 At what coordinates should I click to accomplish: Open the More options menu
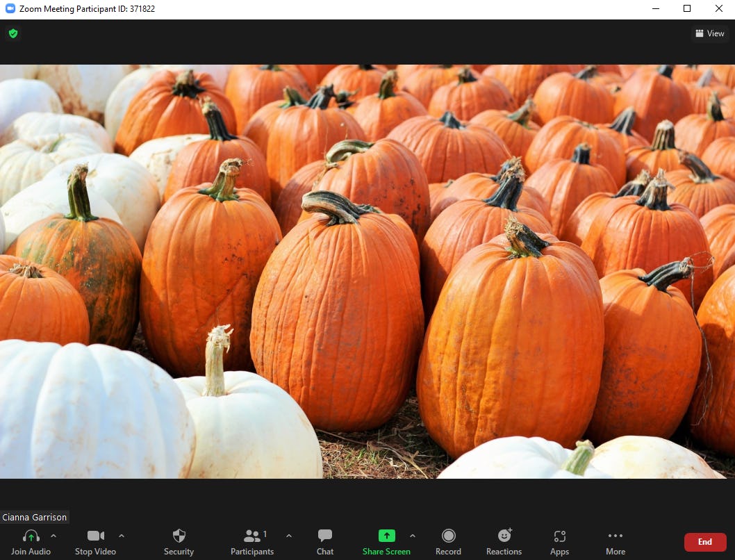[x=615, y=536]
